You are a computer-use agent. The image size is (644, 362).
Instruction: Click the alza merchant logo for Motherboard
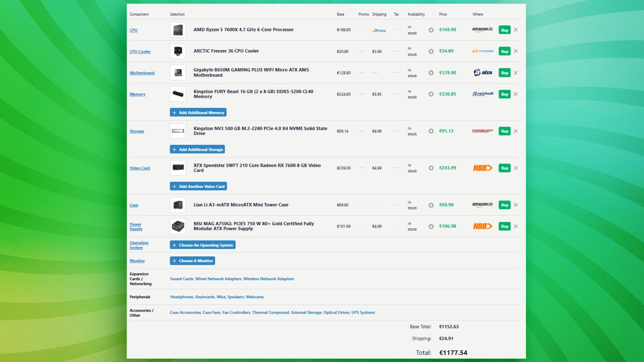(x=483, y=73)
